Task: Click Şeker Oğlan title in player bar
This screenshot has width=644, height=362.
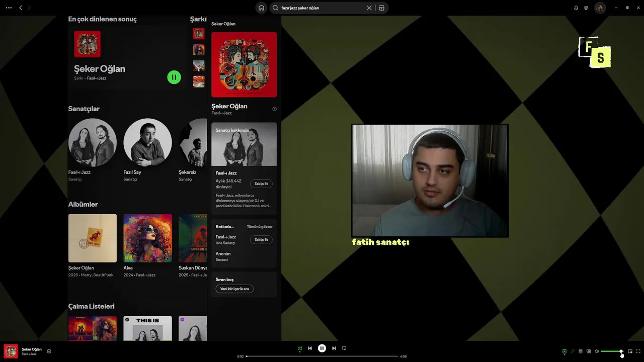Action: pos(32,349)
